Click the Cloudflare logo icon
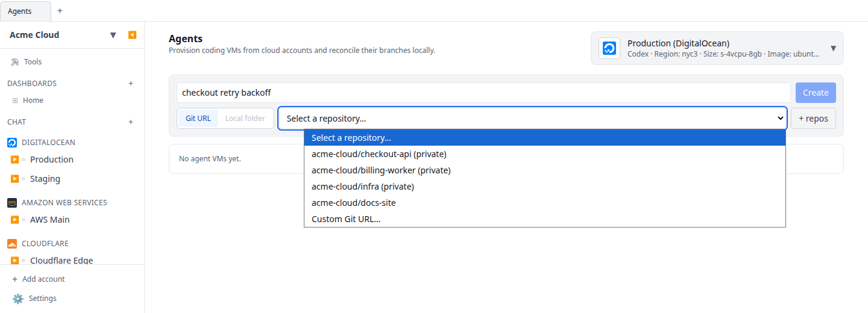Screen dimensions: 868x313 (12, 244)
